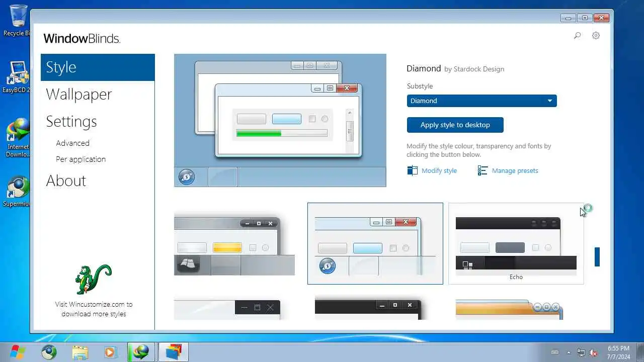
Task: Click Apply style to desktop button
Action: [x=455, y=125]
